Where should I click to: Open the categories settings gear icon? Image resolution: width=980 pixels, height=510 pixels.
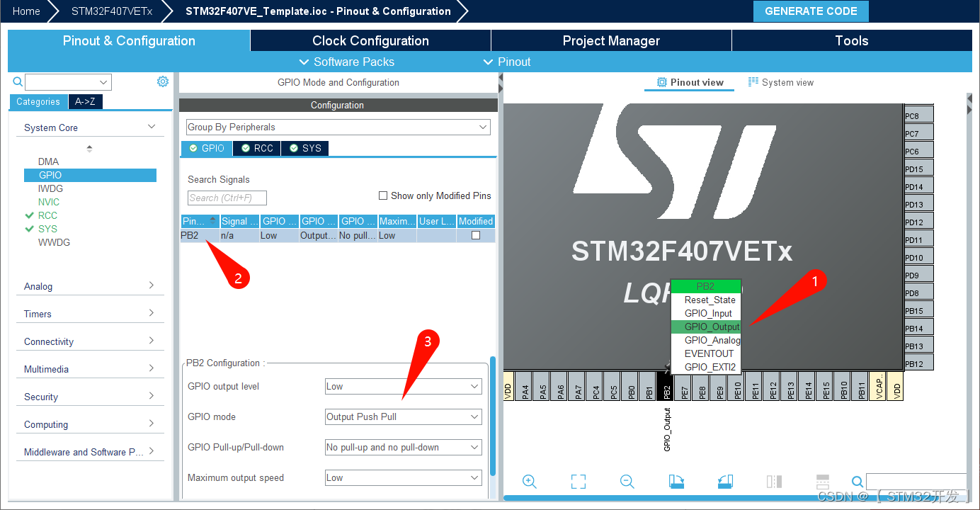coord(163,81)
